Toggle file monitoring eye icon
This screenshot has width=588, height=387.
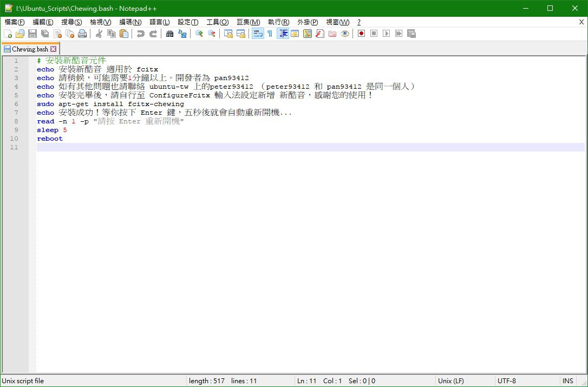click(345, 34)
